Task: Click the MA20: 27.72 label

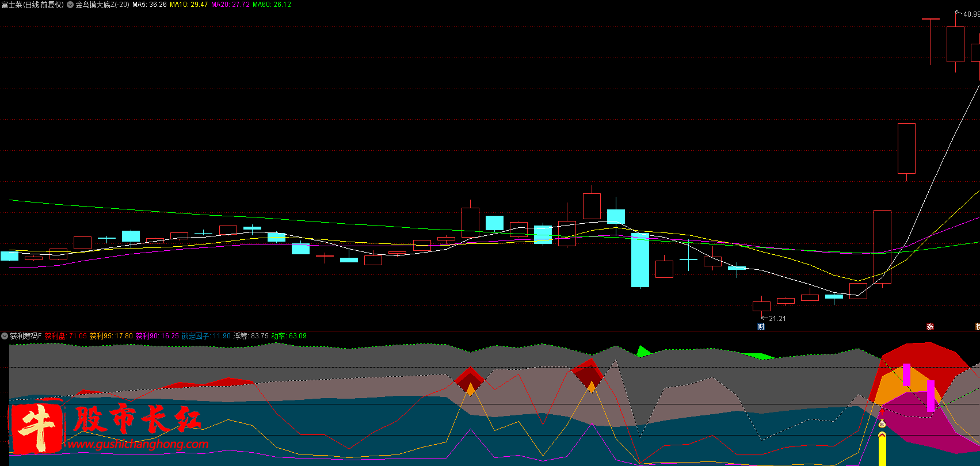Action: [x=230, y=5]
